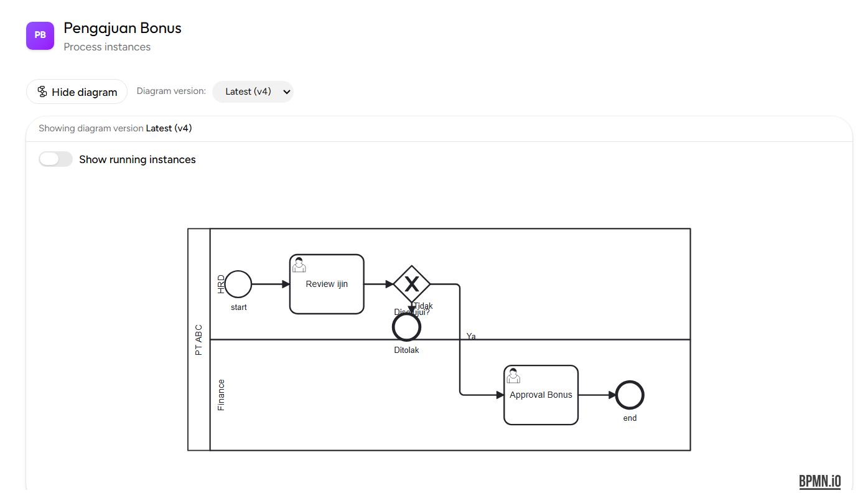Select the start event circle
868x493 pixels.
238,284
